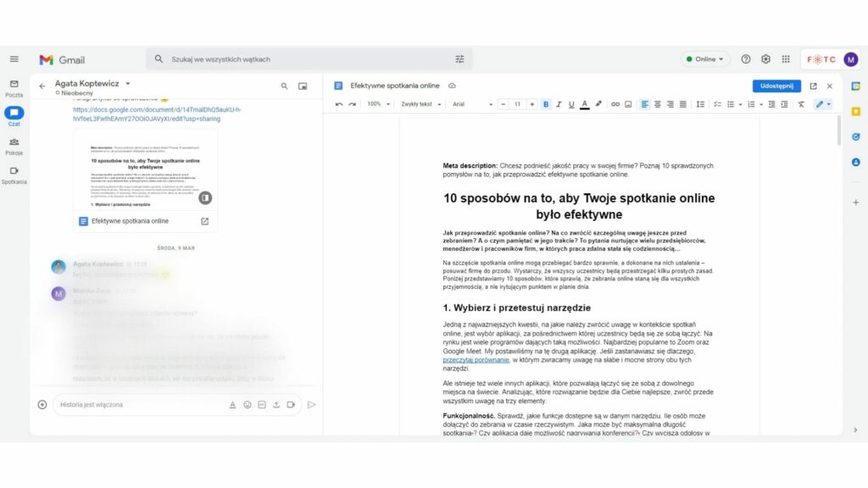Increase the font size
This screenshot has width=868, height=488.
[532, 104]
